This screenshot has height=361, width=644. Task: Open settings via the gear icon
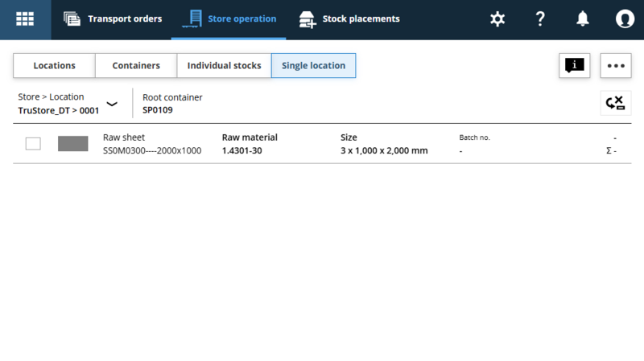click(x=497, y=18)
